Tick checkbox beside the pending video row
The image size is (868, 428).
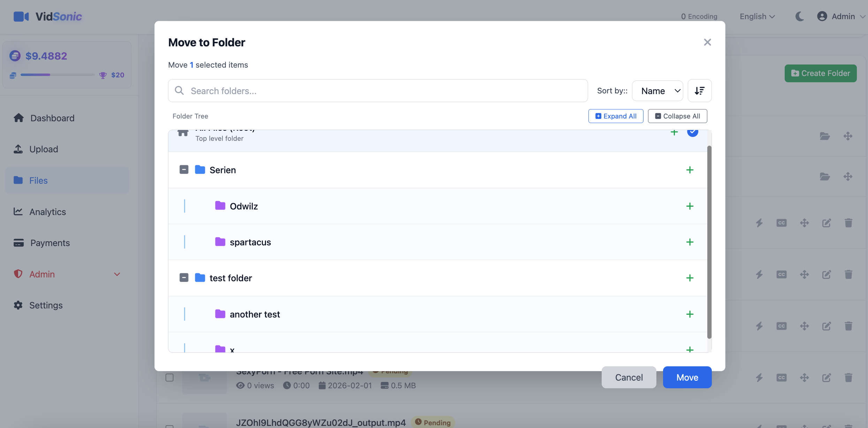[169, 377]
